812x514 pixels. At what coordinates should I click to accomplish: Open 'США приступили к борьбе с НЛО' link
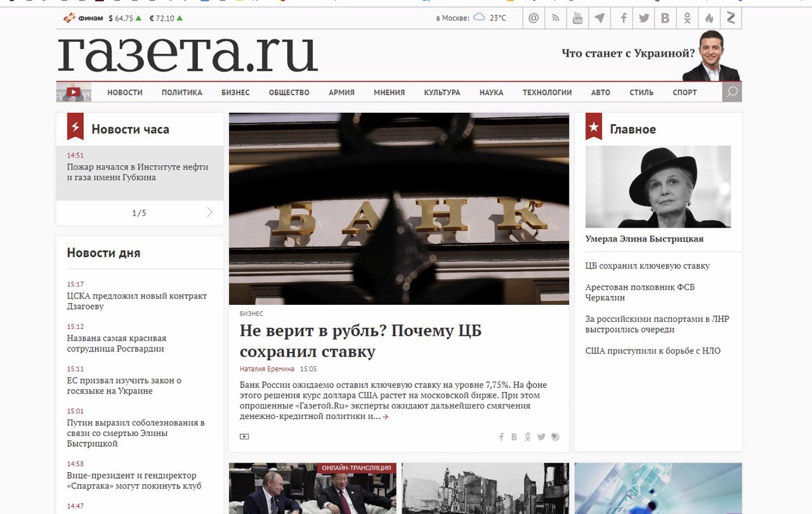[x=653, y=351]
